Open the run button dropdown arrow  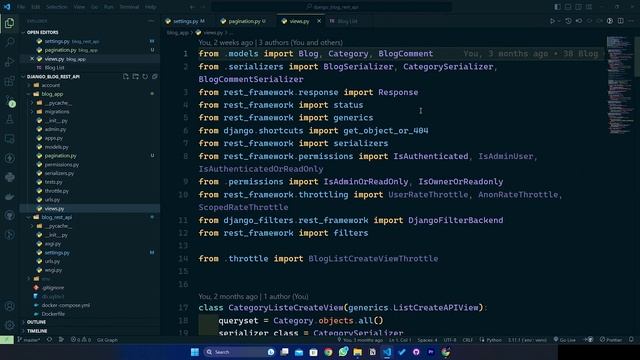pyautogui.click(x=559, y=21)
